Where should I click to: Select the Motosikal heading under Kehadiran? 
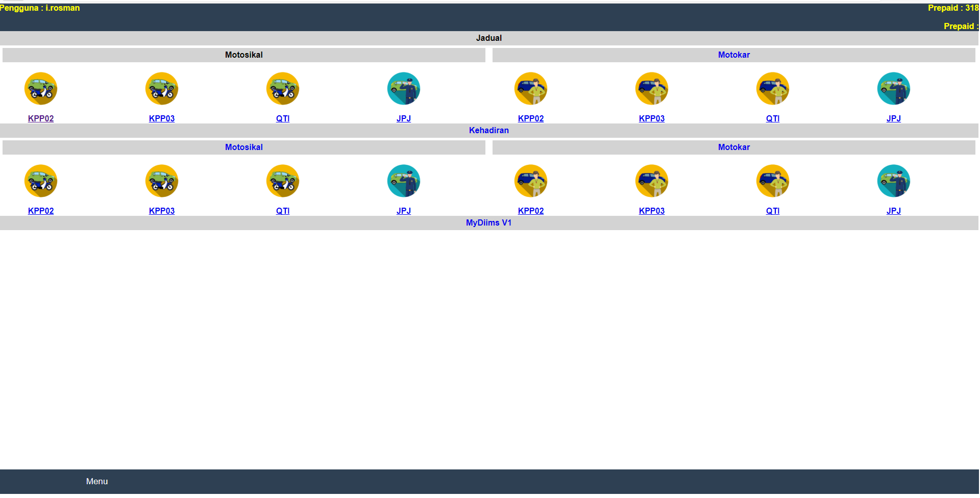[244, 147]
